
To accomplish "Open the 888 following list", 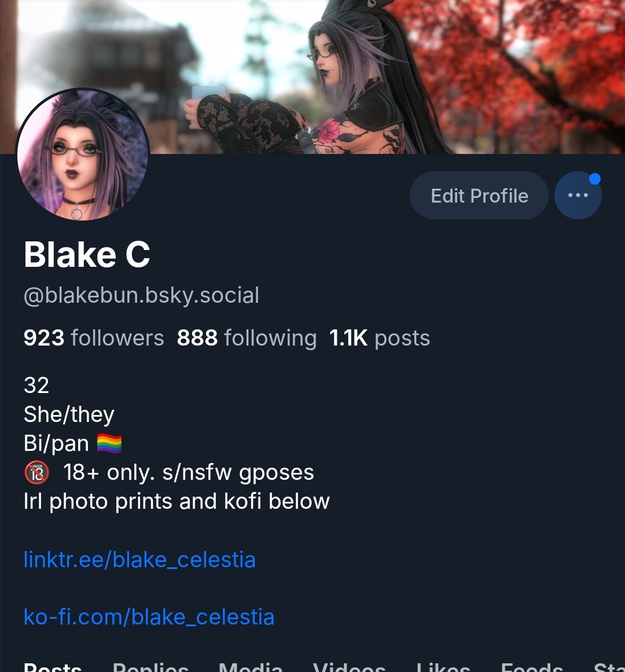I will [247, 337].
